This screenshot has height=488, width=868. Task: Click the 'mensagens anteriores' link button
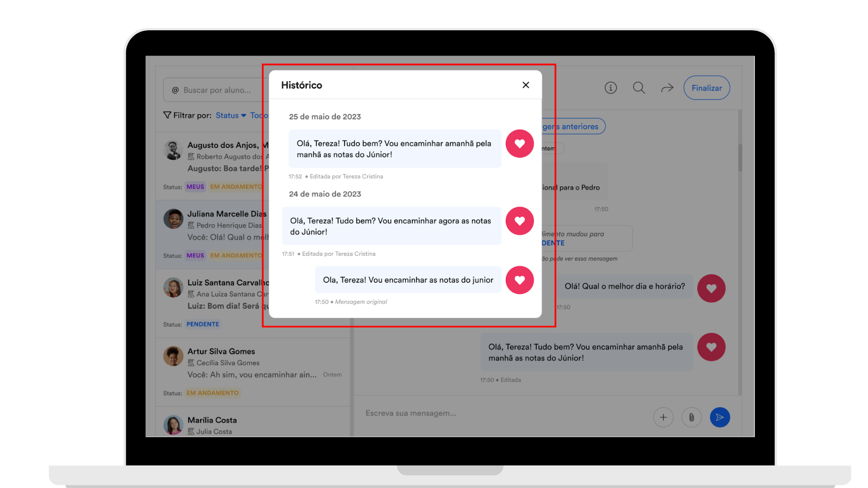[574, 127]
